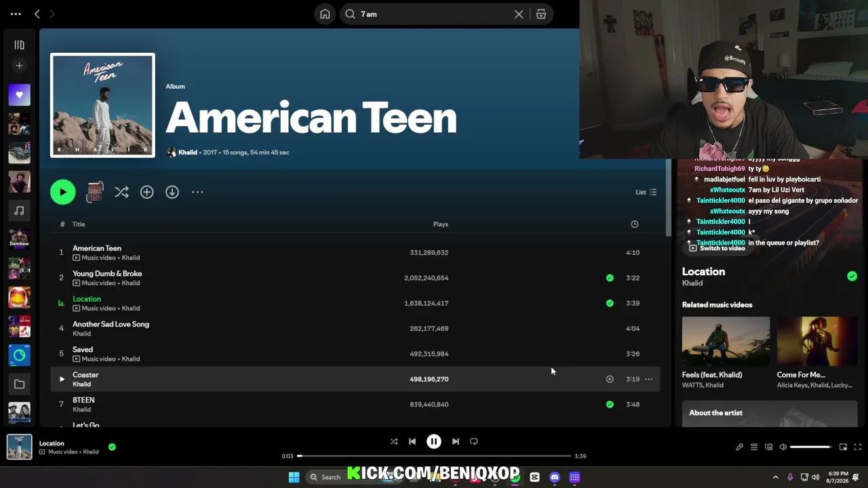Open the miniplayer

pyautogui.click(x=843, y=447)
